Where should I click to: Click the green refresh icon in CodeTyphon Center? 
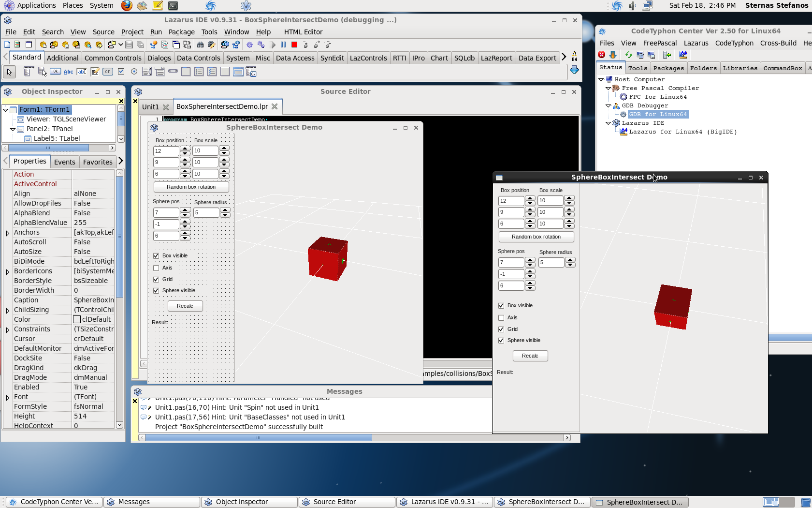point(628,55)
